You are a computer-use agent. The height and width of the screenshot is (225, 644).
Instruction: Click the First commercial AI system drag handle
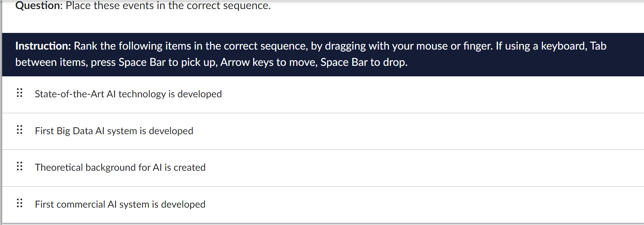pos(20,203)
